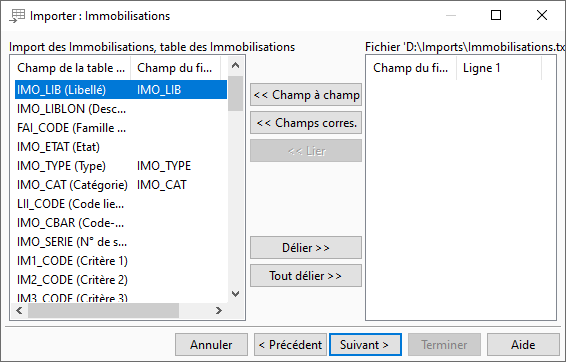This screenshot has width=566, height=362.
Task: Click the horizontal scroll right arrow
Action: point(219,310)
